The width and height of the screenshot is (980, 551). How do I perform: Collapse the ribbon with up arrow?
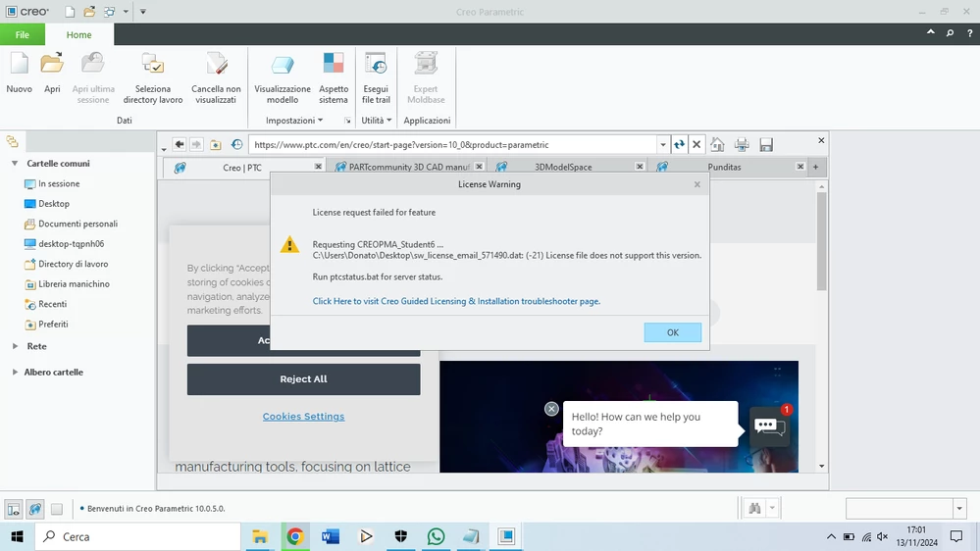[931, 32]
